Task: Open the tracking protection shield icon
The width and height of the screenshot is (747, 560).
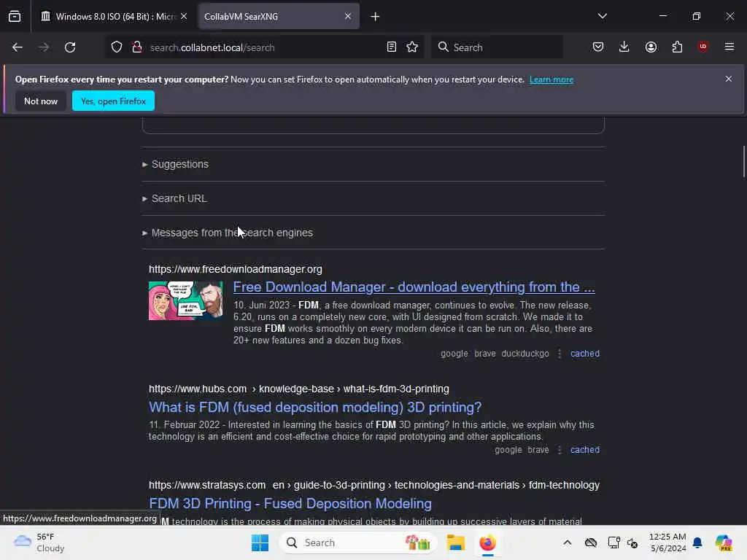Action: click(117, 47)
